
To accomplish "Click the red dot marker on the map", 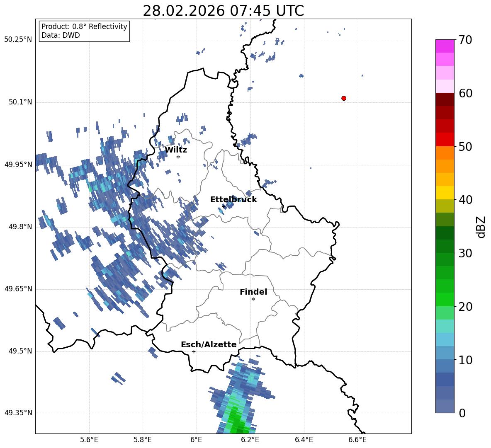I will pyautogui.click(x=344, y=98).
